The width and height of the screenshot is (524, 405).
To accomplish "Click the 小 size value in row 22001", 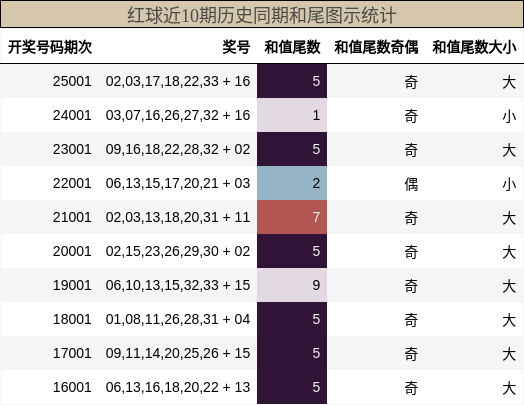I will [x=509, y=184].
